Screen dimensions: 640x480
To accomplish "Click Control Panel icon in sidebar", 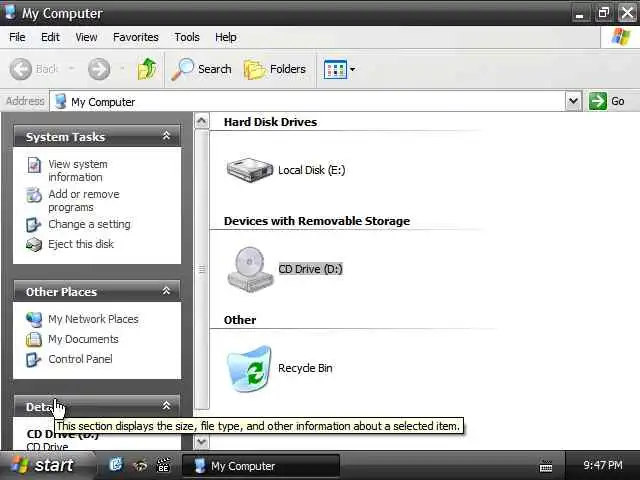I will [33, 360].
